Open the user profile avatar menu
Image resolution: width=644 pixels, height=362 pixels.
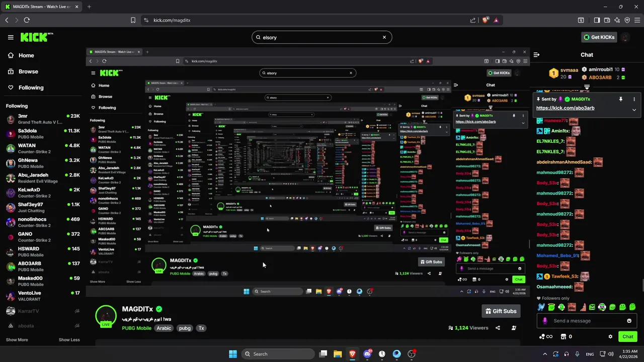point(625,37)
